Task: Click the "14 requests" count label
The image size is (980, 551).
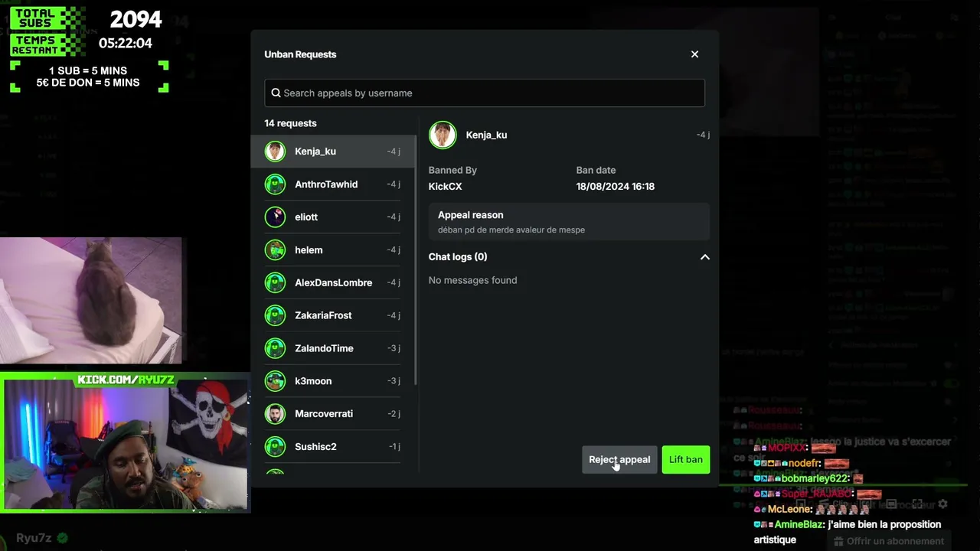Action: tap(290, 123)
